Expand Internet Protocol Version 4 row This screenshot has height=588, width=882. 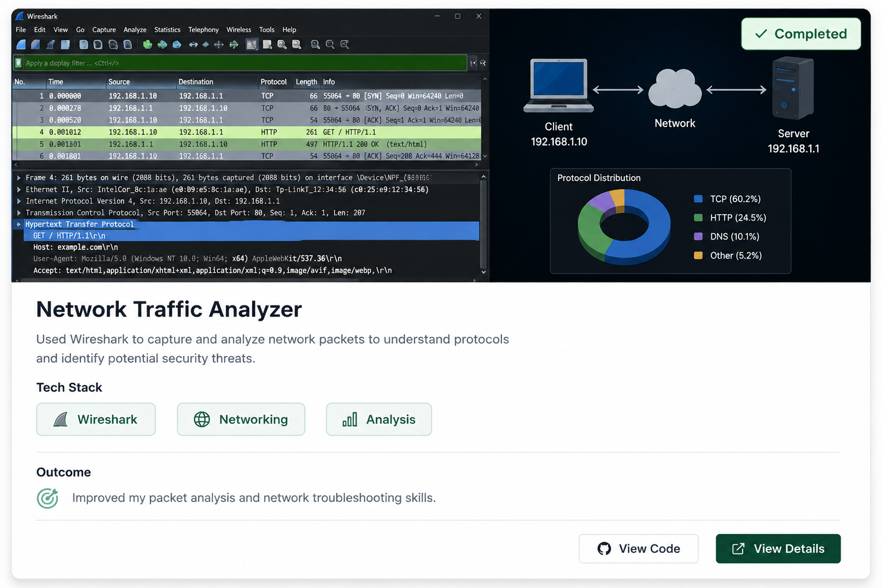19,201
